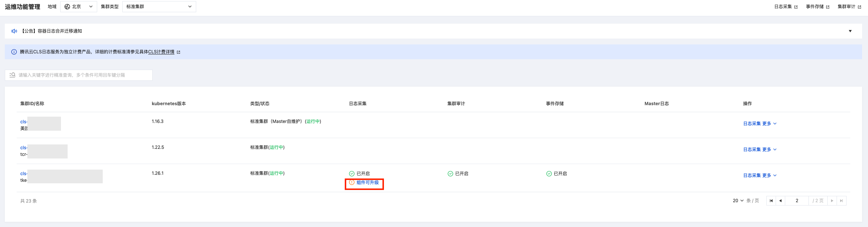This screenshot has height=227, width=868.
Task: Open 更多 menu for the 1.16.3 cluster
Action: click(769, 124)
